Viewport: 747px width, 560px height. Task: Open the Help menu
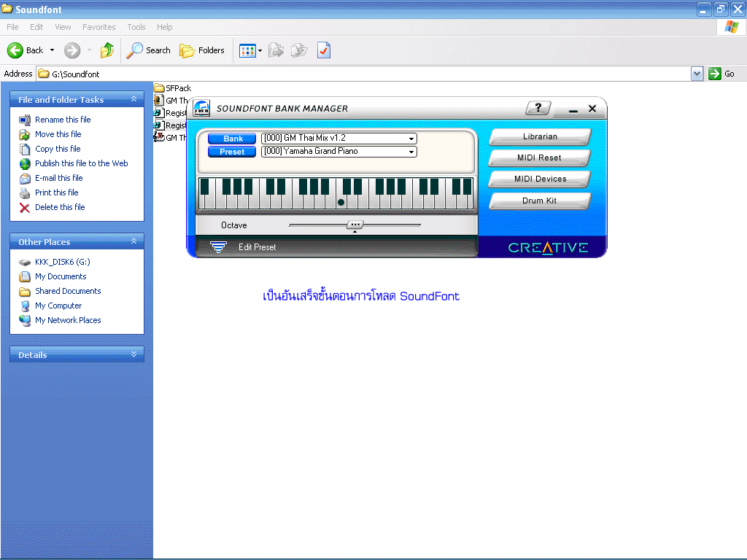[165, 27]
